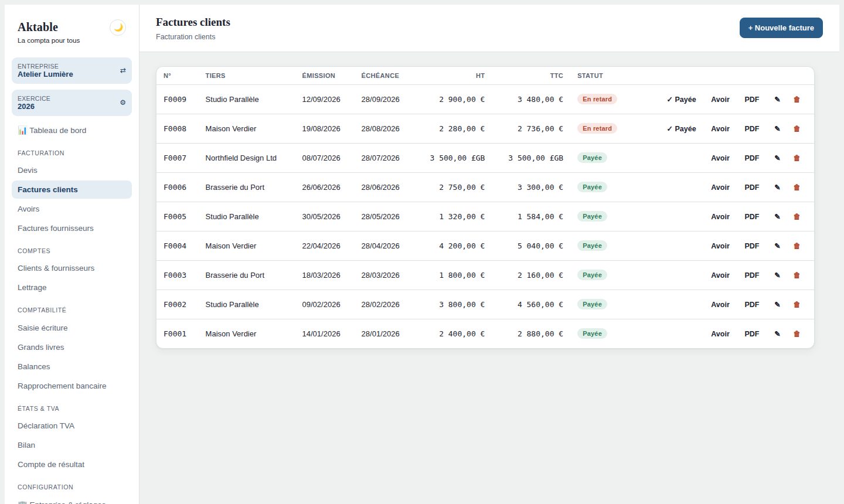This screenshot has width=844, height=504.
Task: Create Avoir for invoice F0007
Action: pyautogui.click(x=720, y=158)
